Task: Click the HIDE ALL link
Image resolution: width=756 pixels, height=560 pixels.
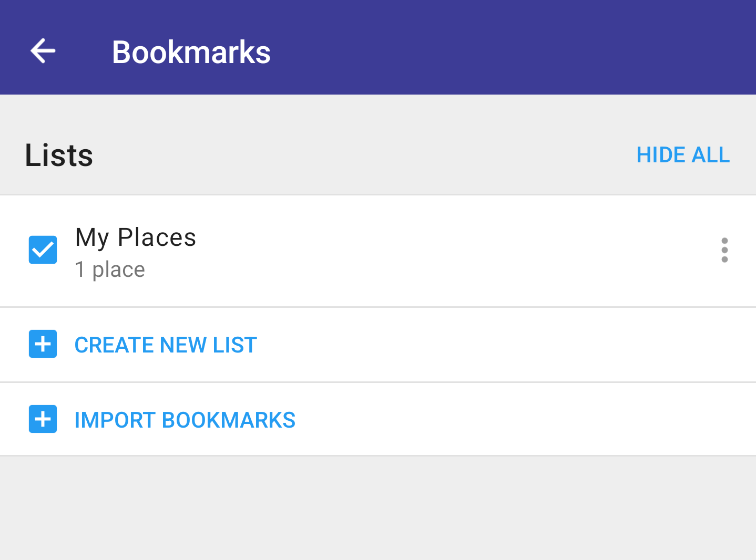Action: (x=683, y=155)
